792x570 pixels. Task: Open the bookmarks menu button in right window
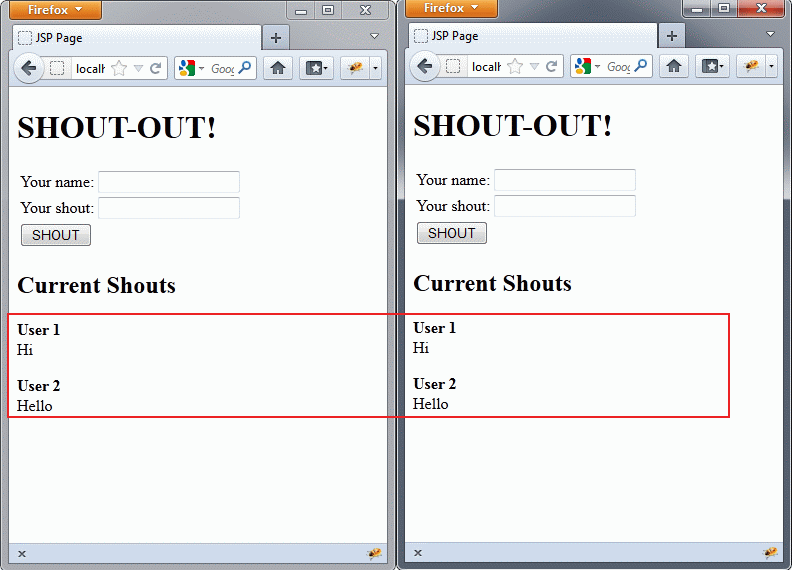point(713,66)
